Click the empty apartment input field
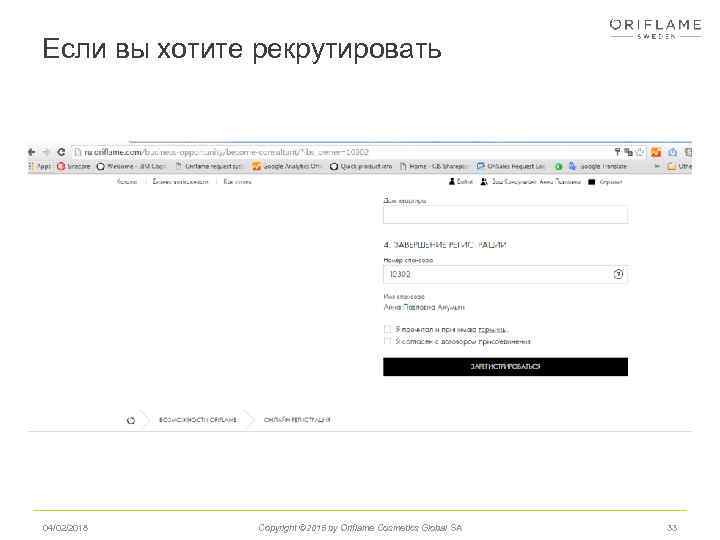 (506, 214)
